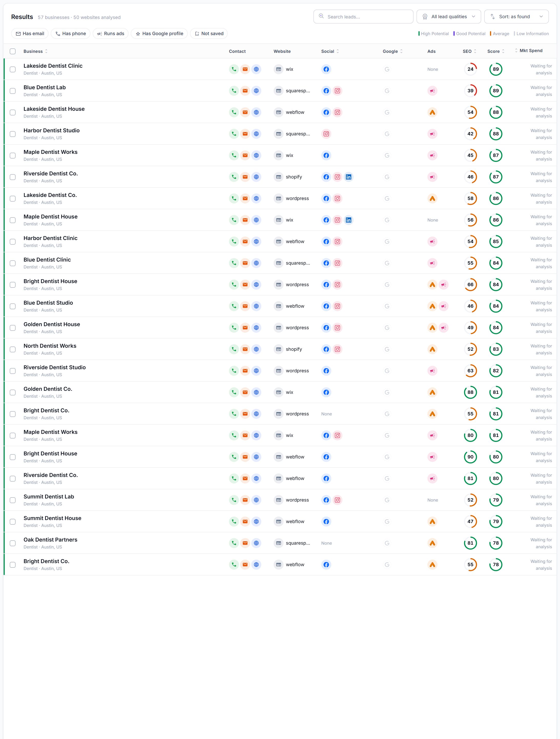
Task: Sort by Mkt Spend column header
Action: pos(529,51)
